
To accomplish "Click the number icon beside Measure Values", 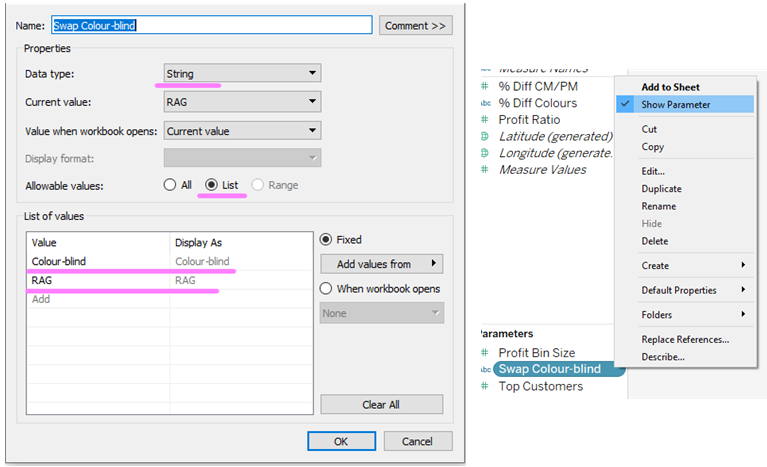I will pyautogui.click(x=485, y=170).
